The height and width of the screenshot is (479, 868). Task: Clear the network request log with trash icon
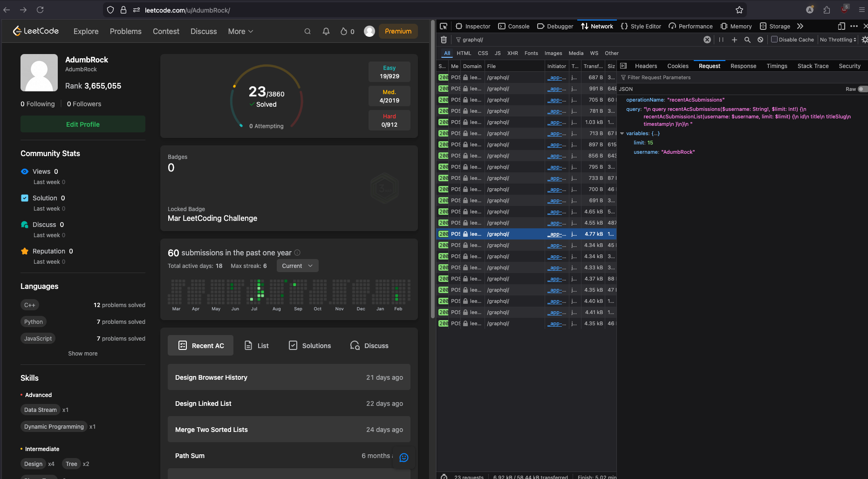[444, 40]
